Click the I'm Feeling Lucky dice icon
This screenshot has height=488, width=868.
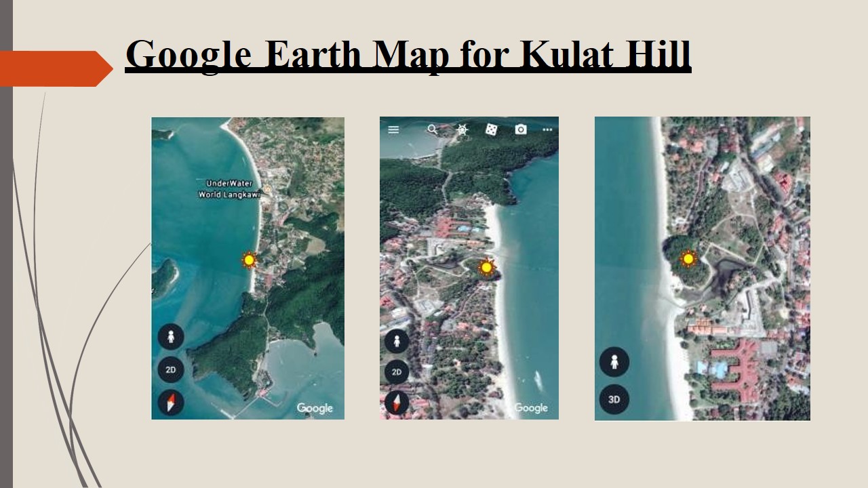(492, 129)
